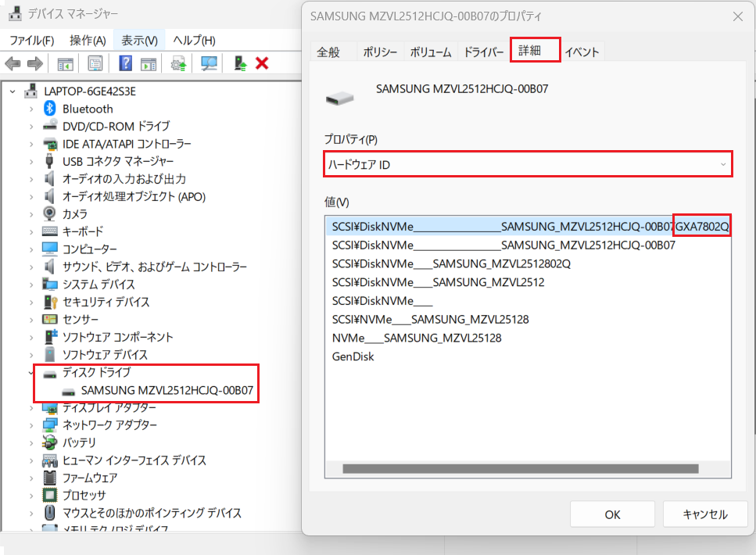Click the security key icon beside セキュリティ デバイス
Viewport: 756px width, 555px height.
(51, 302)
